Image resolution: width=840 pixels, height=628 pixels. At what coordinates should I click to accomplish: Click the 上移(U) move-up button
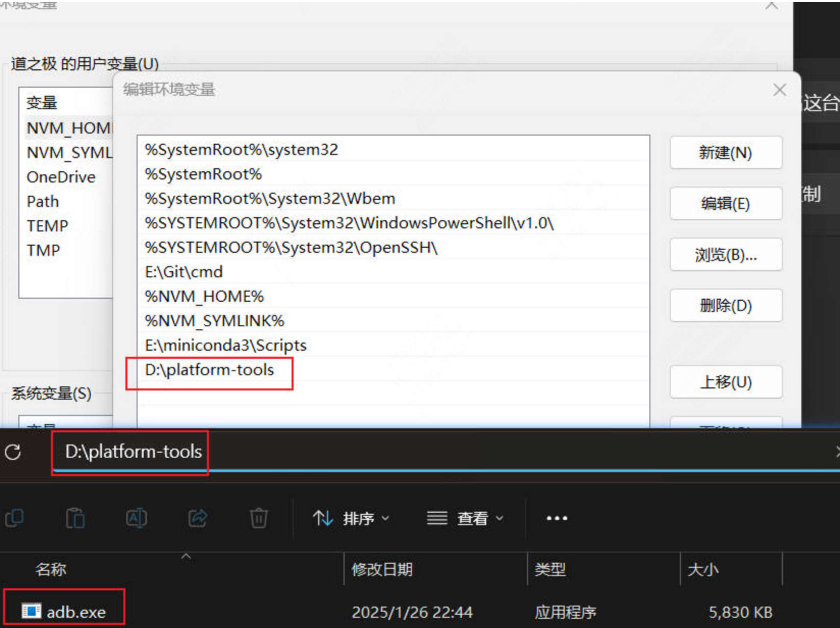tap(725, 382)
